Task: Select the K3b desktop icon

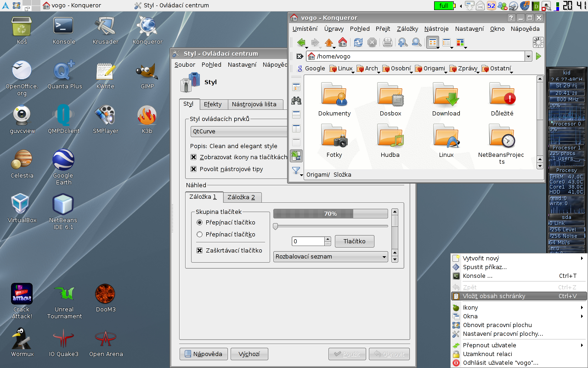Action: [147, 120]
